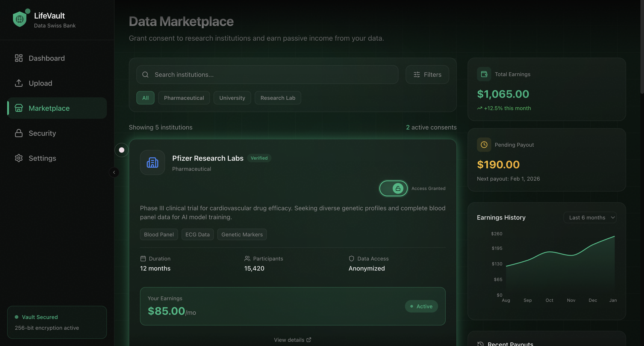The width and height of the screenshot is (644, 346).
Task: Open the Security sidebar section
Action: point(42,133)
